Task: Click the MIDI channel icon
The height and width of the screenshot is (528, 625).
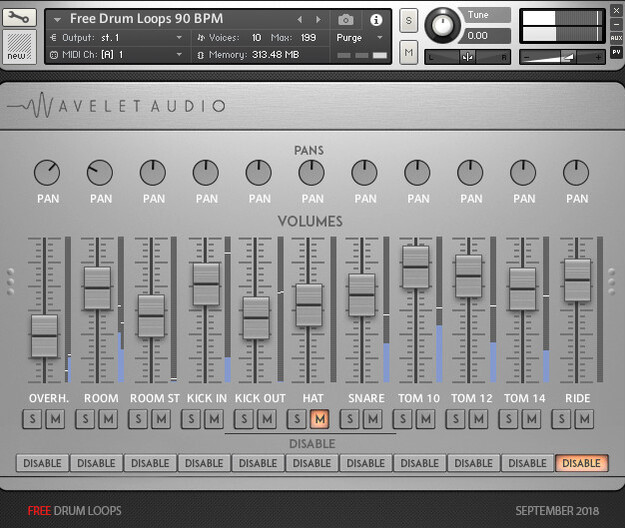Action: (x=54, y=55)
